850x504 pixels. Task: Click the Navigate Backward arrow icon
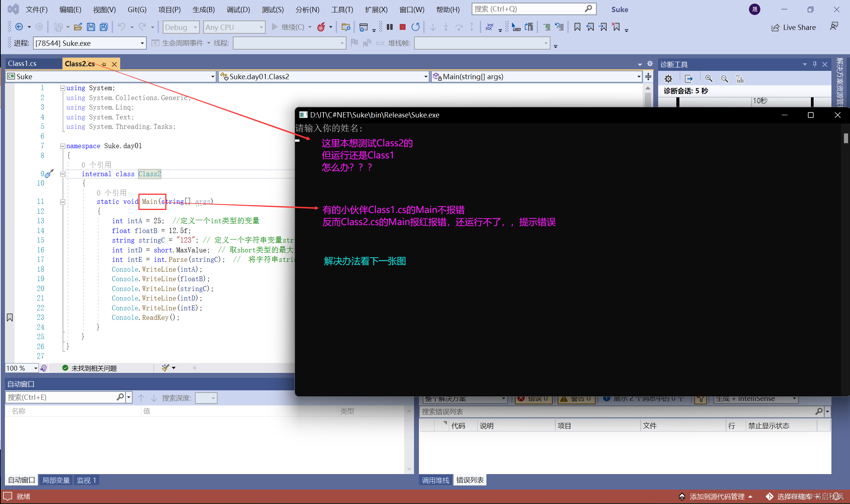point(19,27)
